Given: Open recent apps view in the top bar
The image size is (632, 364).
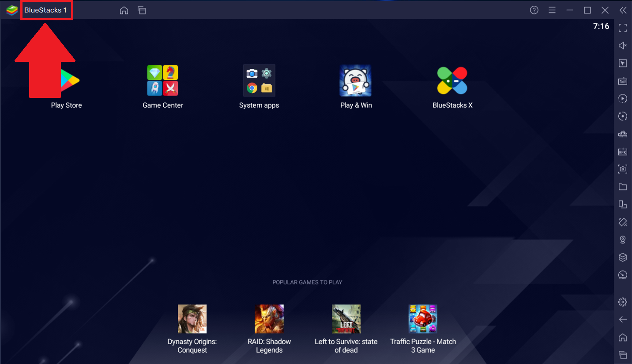Looking at the screenshot, I should 142,10.
